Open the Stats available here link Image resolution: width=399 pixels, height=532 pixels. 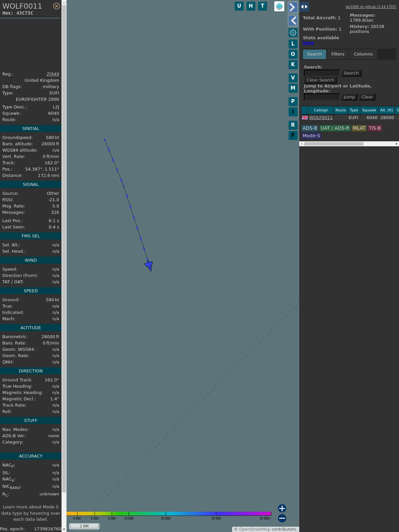[x=308, y=43]
